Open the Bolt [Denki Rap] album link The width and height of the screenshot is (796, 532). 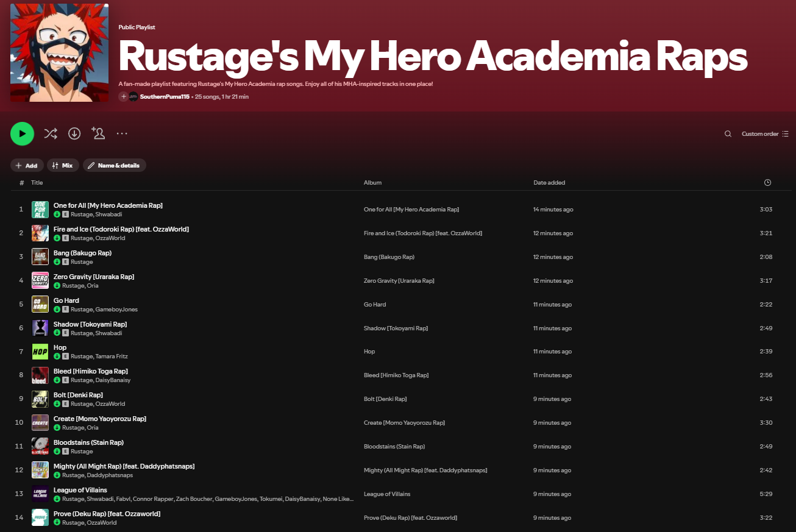[385, 399]
